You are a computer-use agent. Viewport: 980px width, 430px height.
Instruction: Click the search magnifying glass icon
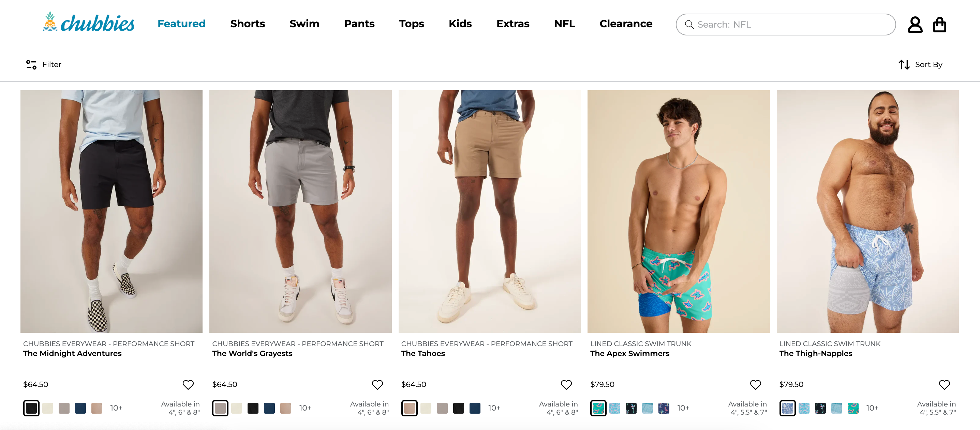pyautogui.click(x=689, y=25)
